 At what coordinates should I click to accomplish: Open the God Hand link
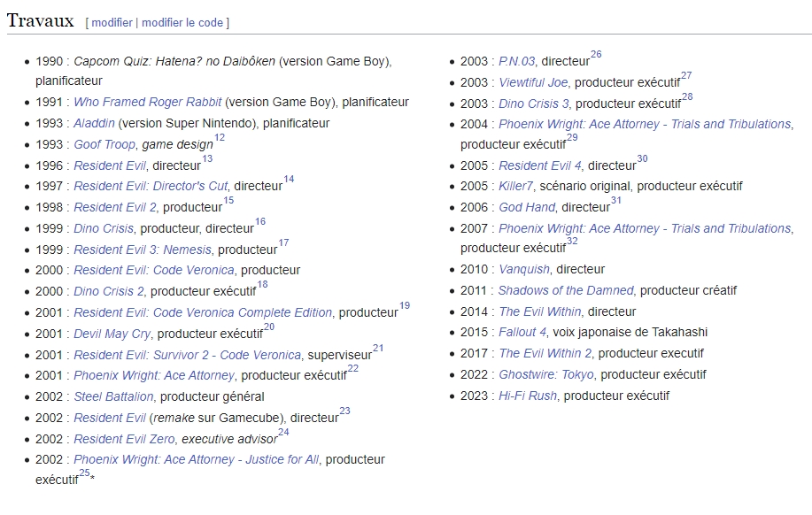(527, 207)
